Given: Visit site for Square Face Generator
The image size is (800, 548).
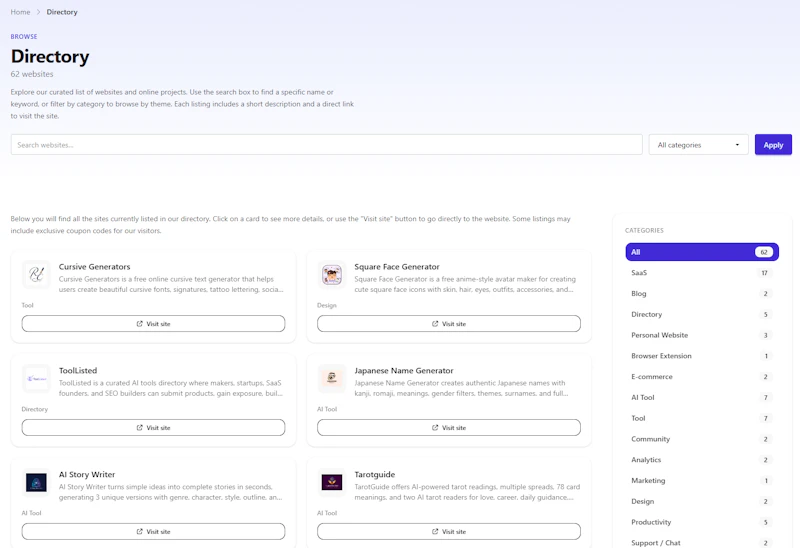Looking at the screenshot, I should tap(449, 323).
